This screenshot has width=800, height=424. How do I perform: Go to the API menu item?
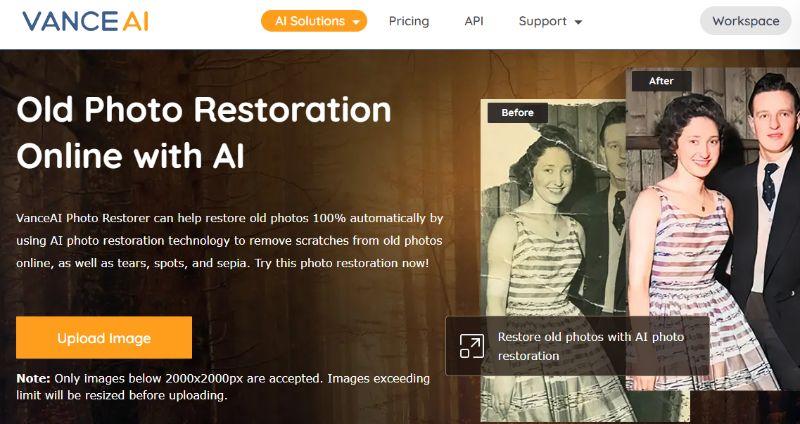pos(473,21)
